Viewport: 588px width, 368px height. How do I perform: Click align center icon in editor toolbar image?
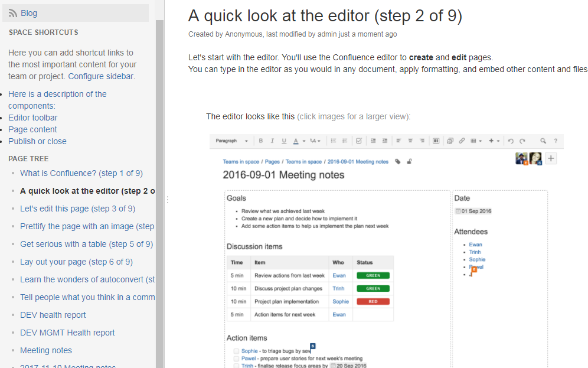tap(410, 141)
